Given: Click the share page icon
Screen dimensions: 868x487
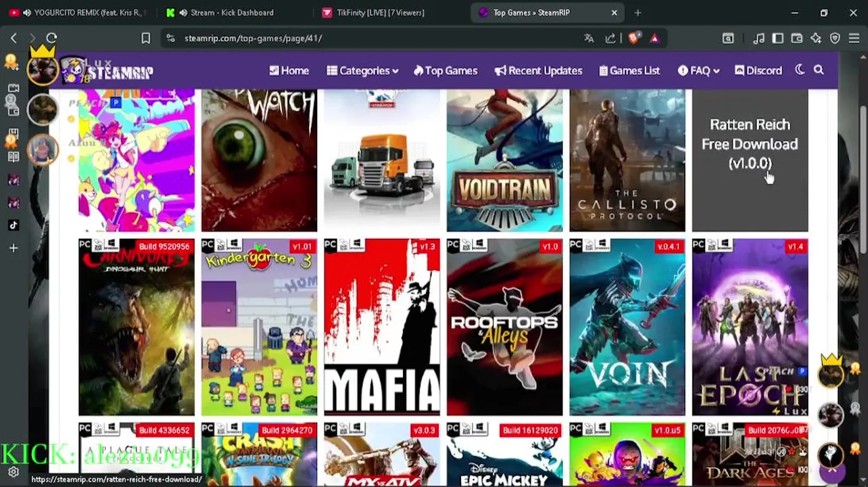Looking at the screenshot, I should [x=610, y=39].
